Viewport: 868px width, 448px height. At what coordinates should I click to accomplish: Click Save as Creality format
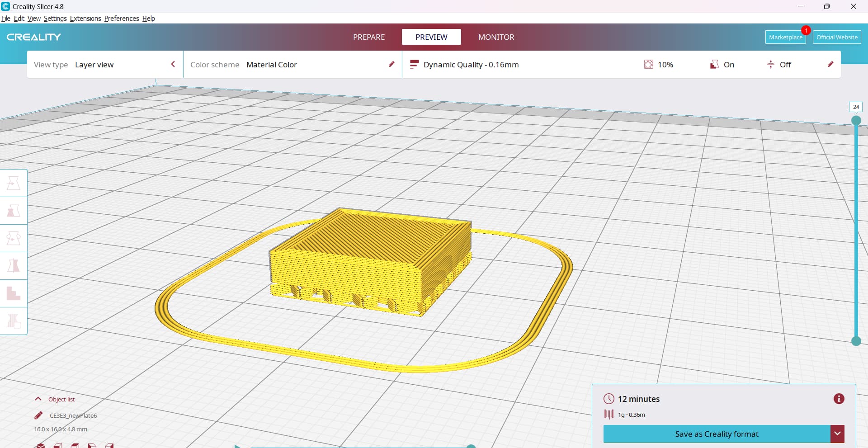coord(717,434)
